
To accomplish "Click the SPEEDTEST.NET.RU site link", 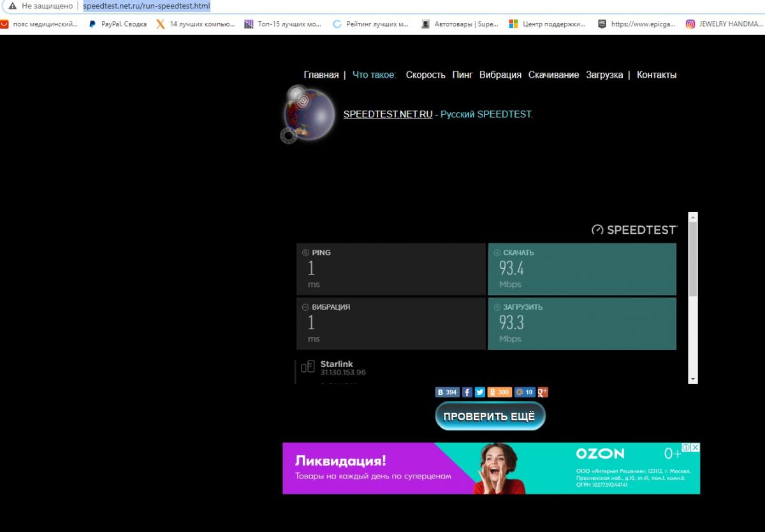I will point(388,115).
